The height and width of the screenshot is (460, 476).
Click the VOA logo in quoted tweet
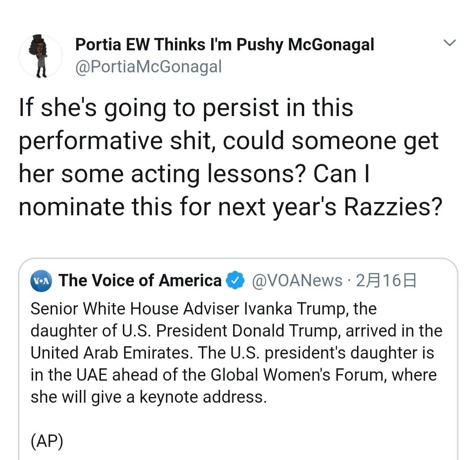click(x=41, y=280)
